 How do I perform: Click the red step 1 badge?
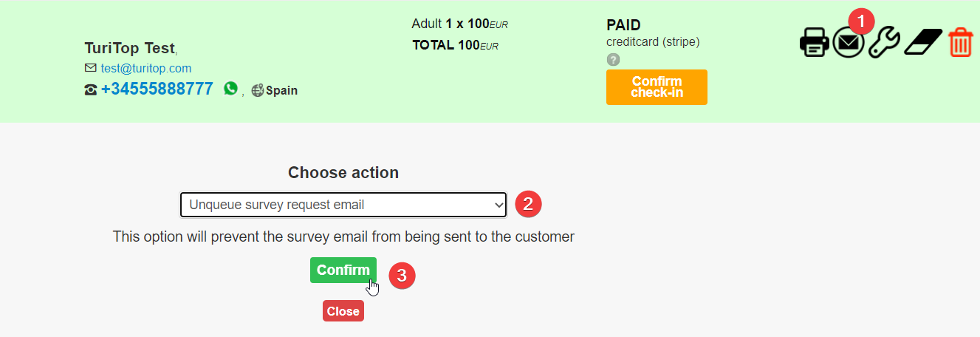[x=860, y=19]
